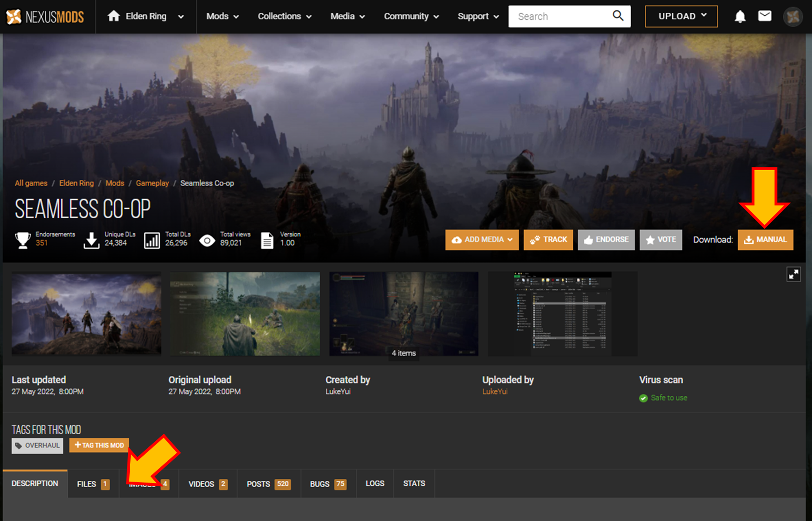Click the Seamless Co-op breadcrumb text
Image resolution: width=812 pixels, height=521 pixels.
click(207, 183)
